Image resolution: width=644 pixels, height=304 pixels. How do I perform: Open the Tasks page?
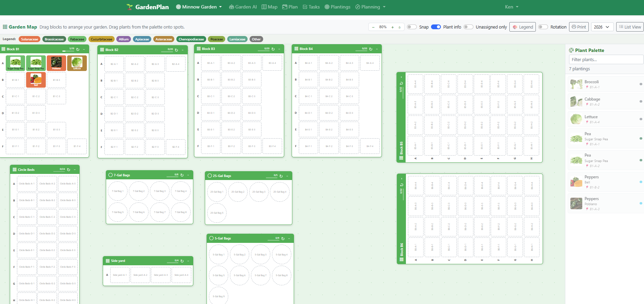[x=311, y=7]
